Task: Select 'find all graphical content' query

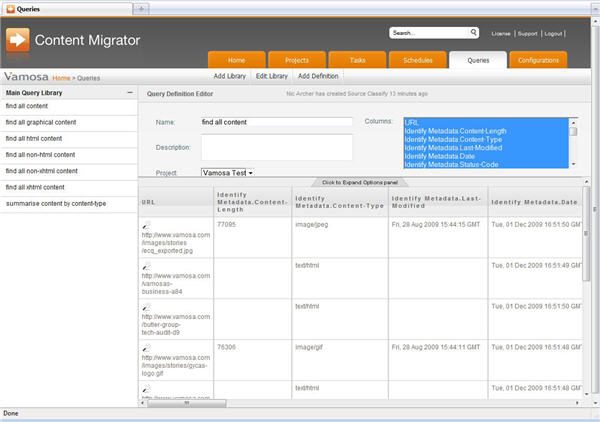Action: point(68,122)
